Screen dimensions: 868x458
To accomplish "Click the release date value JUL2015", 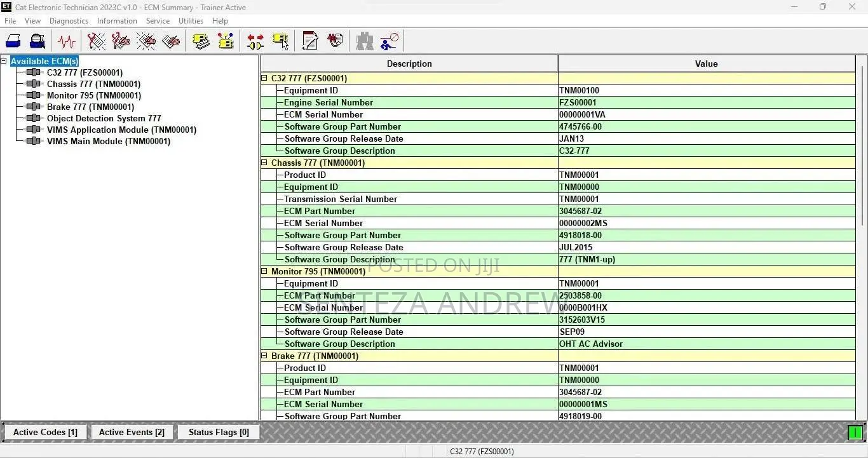I will tap(576, 247).
